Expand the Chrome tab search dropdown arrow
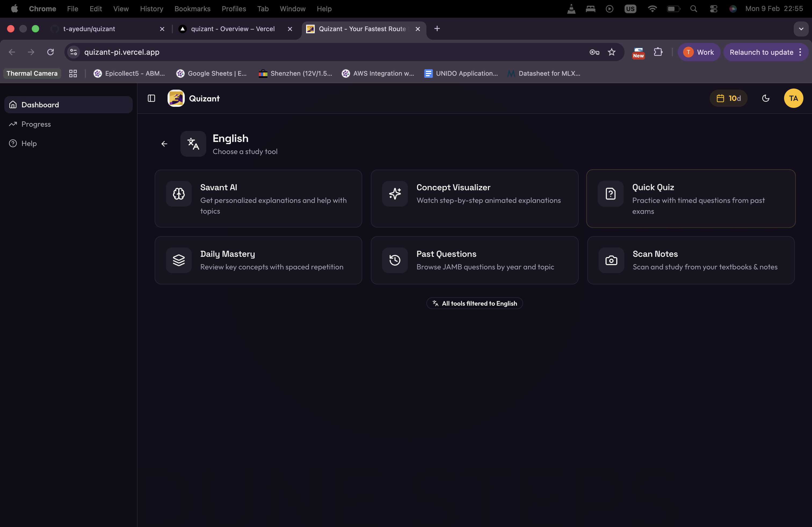812x527 pixels. pyautogui.click(x=801, y=29)
